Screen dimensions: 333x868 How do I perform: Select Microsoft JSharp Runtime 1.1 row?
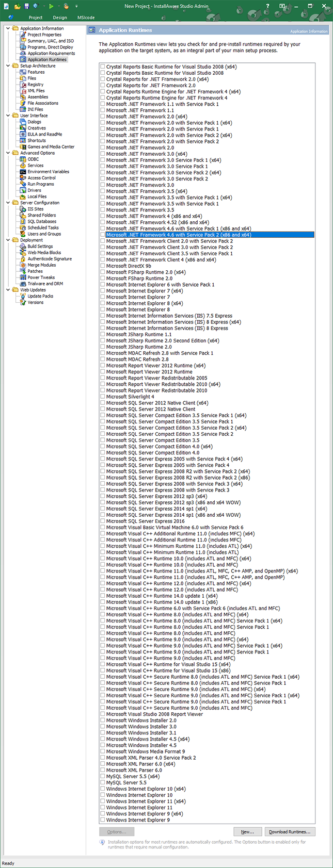pos(207,335)
